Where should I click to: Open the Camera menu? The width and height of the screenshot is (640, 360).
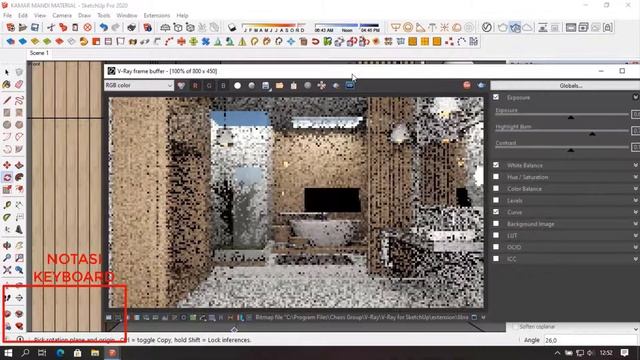click(x=62, y=16)
